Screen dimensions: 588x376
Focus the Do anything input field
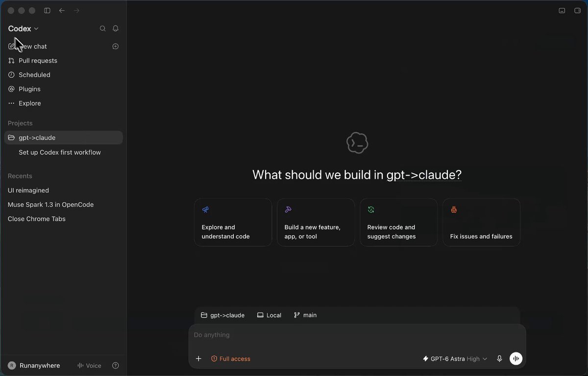[x=357, y=335]
